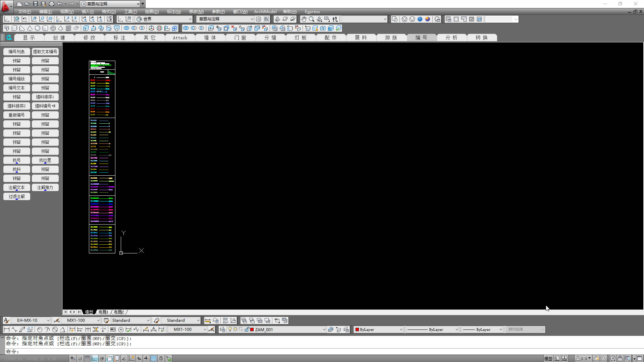Expand the 世界 UCS dropdown
The height and width of the screenshot is (362, 644).
click(x=190, y=19)
